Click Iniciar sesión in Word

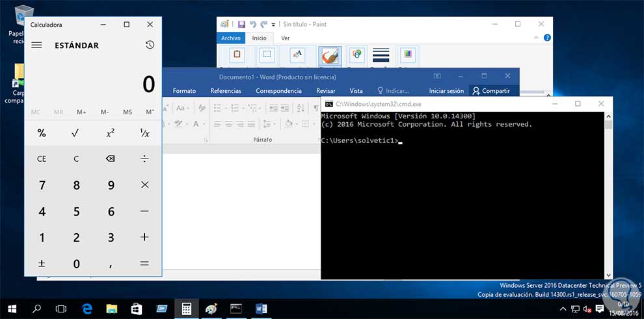(446, 91)
